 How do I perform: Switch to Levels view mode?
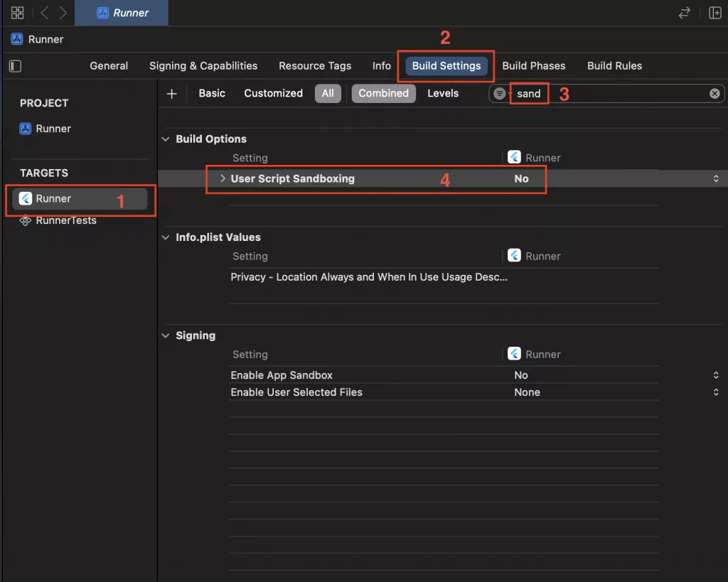tap(443, 93)
